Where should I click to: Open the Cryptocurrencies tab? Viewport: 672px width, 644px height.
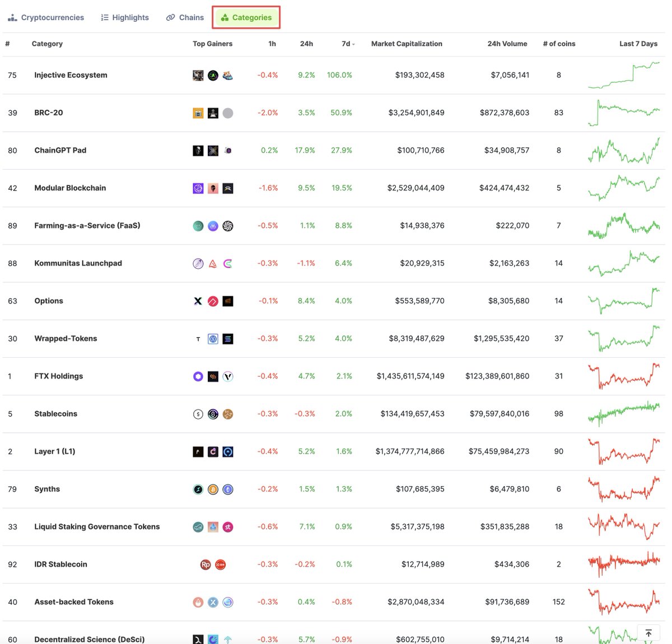(x=46, y=17)
